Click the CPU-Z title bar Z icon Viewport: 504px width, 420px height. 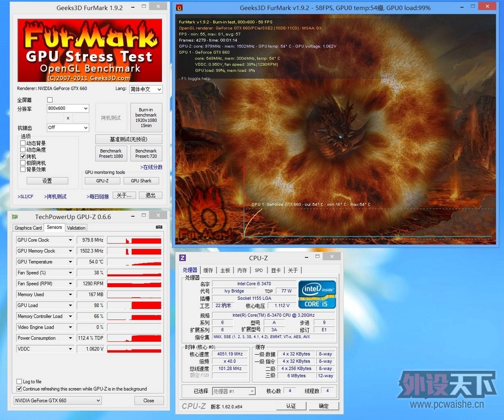point(182,258)
